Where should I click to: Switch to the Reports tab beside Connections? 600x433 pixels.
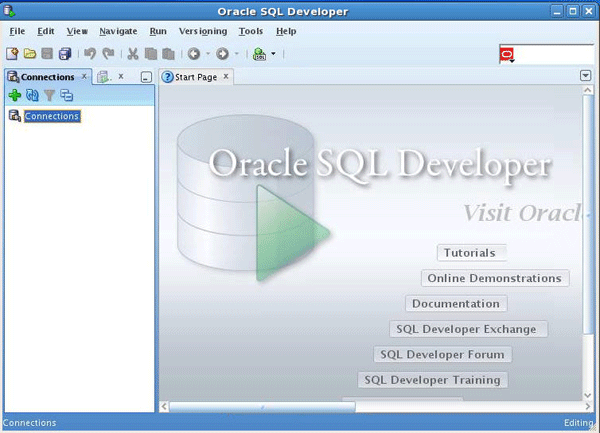[x=104, y=77]
